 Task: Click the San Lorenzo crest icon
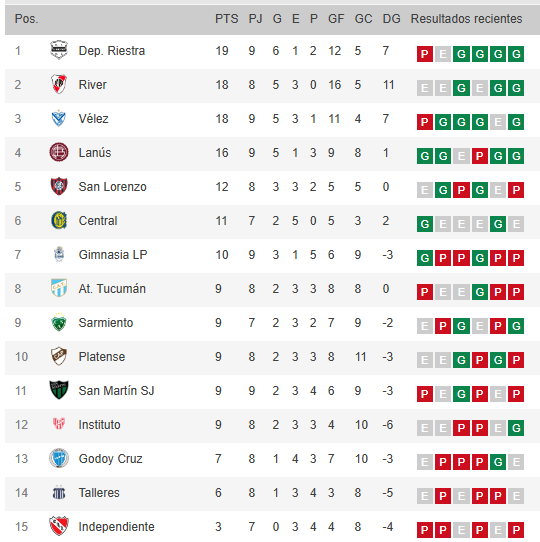click(59, 186)
